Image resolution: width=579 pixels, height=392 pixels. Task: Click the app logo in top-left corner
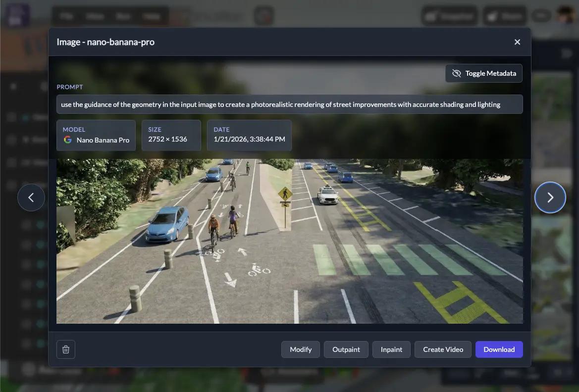pos(18,15)
